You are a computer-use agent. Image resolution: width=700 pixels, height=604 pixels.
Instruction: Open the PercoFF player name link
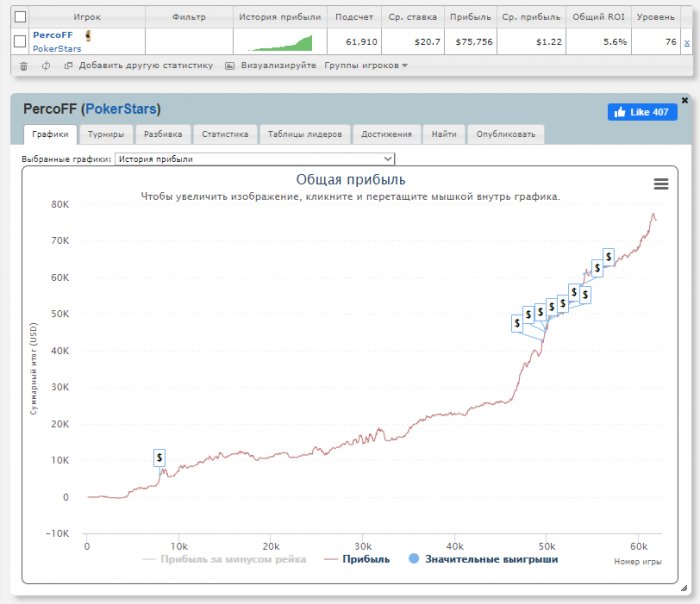pos(52,35)
